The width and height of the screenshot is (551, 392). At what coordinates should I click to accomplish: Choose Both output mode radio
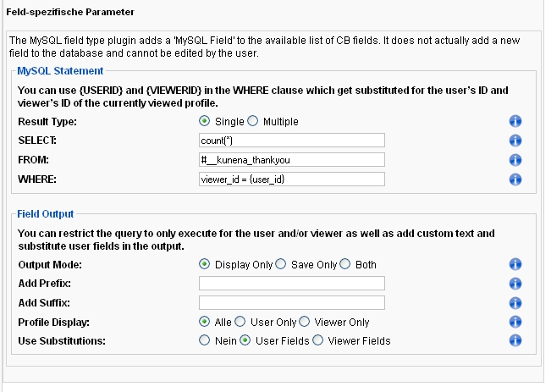(345, 264)
